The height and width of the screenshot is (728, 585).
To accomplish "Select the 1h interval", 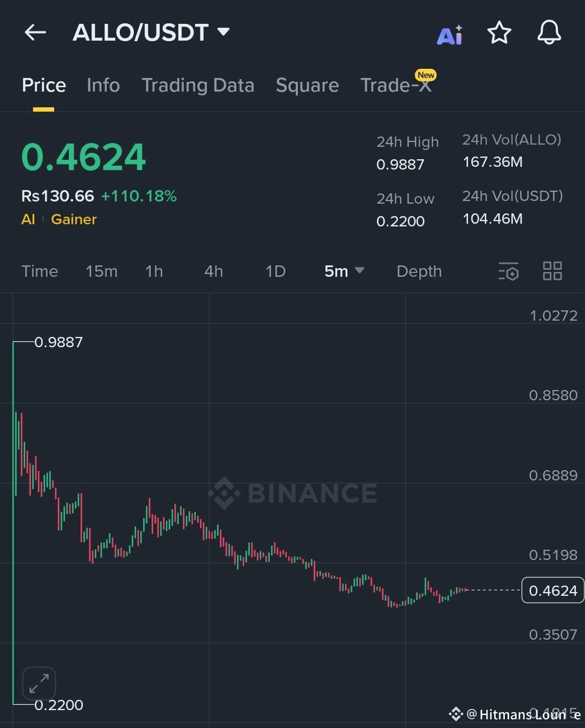I will click(x=154, y=271).
